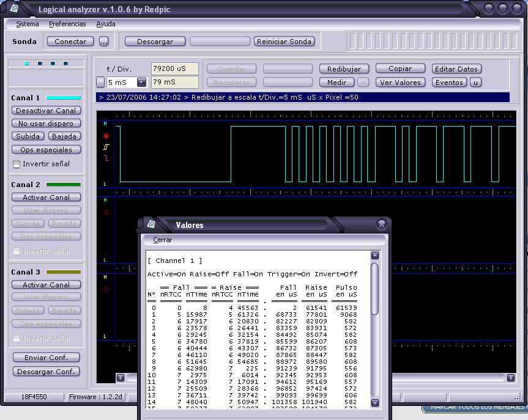
Task: Click the Valores list scroll-up arrow
Action: (375, 256)
